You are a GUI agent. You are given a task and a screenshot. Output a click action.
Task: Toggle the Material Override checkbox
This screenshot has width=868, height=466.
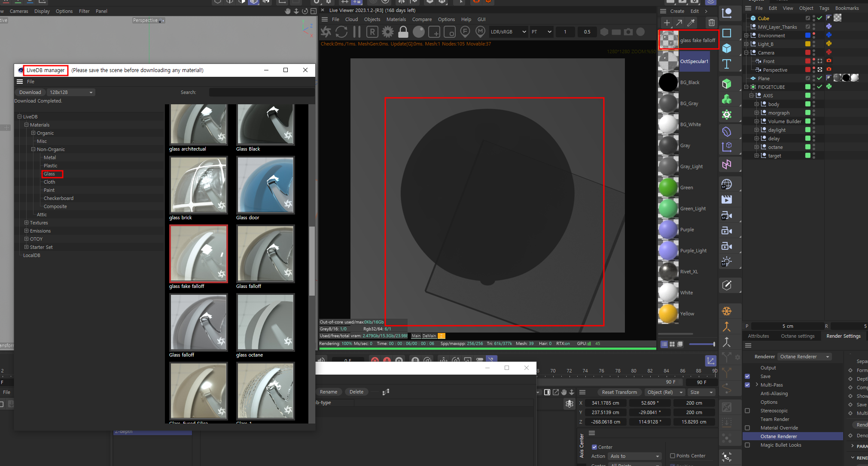(747, 428)
